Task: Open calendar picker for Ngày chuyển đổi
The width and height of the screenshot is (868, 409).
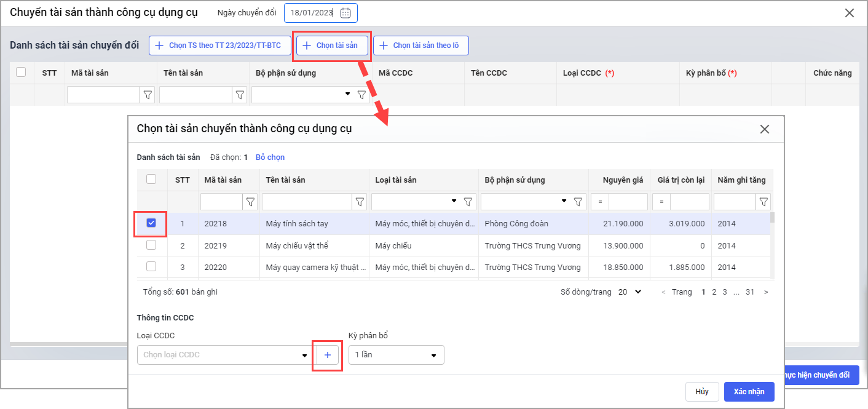Action: pos(345,13)
